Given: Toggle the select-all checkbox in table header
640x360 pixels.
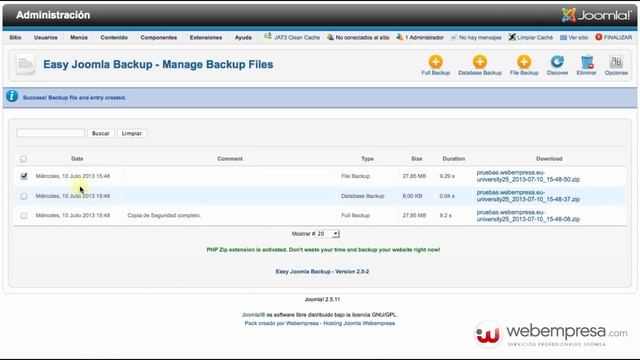Looking at the screenshot, I should pos(23,159).
